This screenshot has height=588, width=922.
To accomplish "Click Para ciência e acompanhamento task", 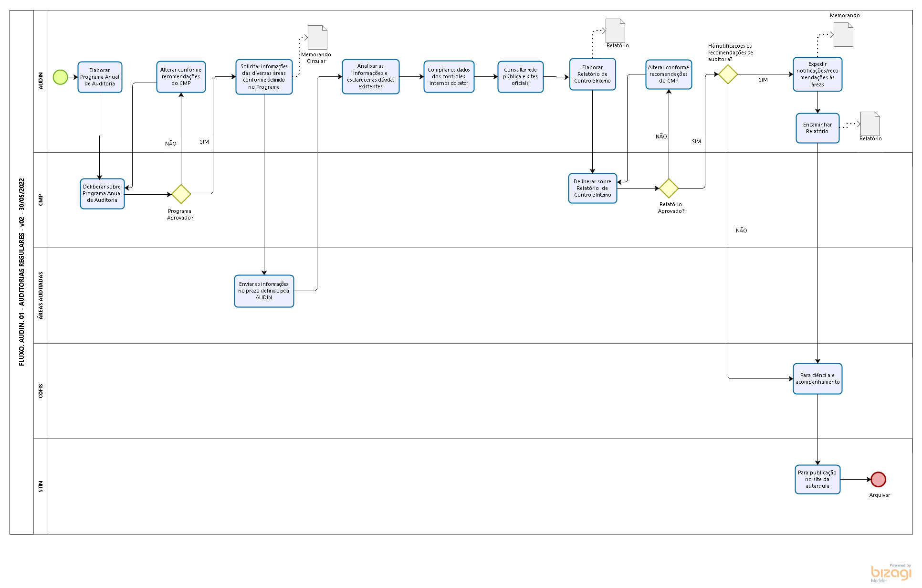I will pyautogui.click(x=817, y=378).
